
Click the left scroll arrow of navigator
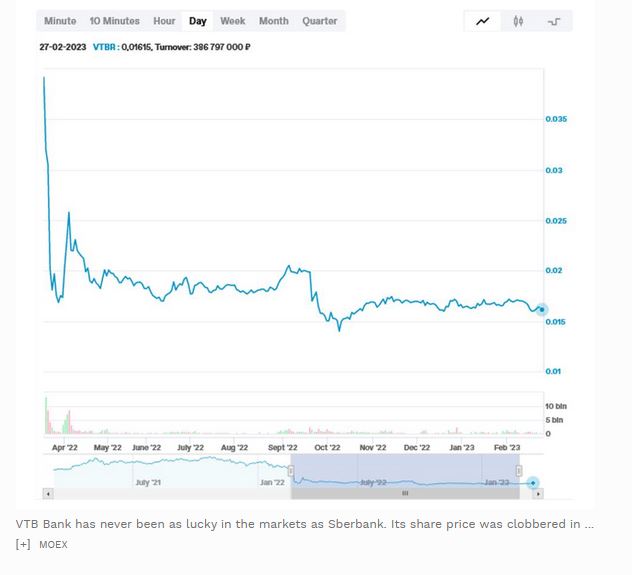[46, 493]
